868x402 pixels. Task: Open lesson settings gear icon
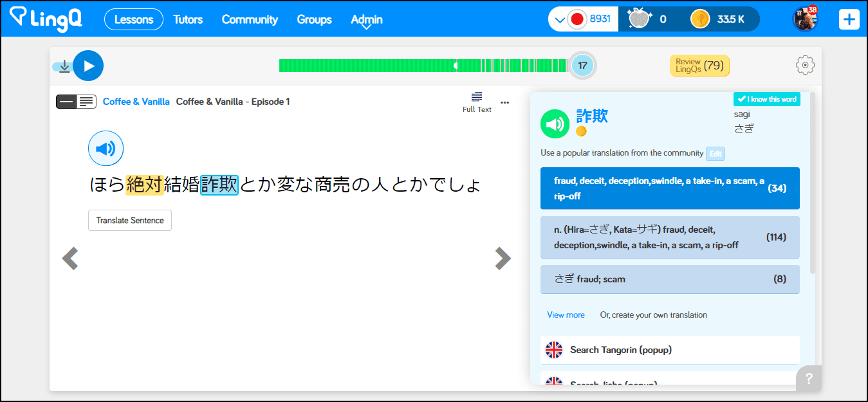[805, 65]
